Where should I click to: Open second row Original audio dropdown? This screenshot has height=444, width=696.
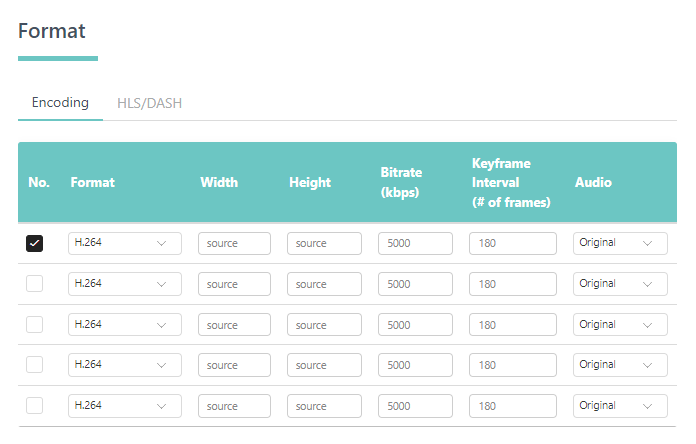(620, 284)
